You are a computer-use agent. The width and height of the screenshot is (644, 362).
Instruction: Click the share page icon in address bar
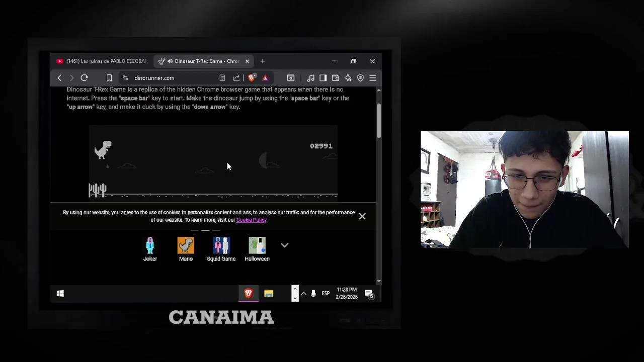[236, 78]
